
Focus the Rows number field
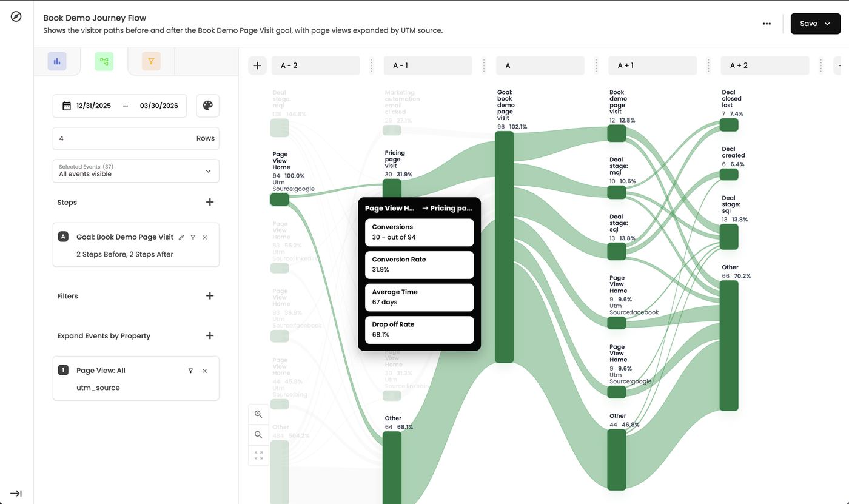pyautogui.click(x=136, y=138)
